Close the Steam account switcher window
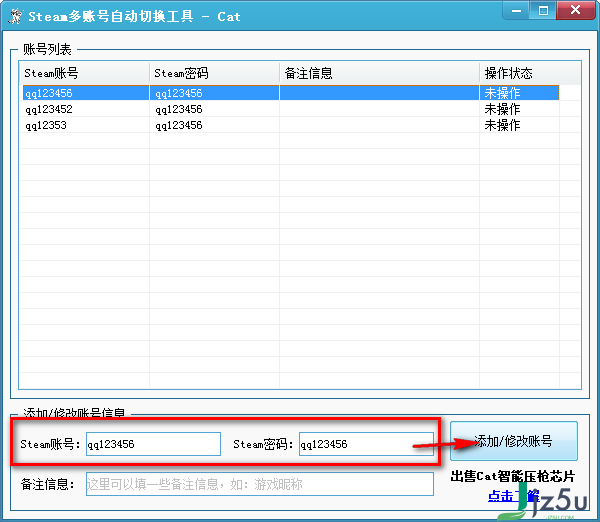The width and height of the screenshot is (600, 522). tap(575, 10)
